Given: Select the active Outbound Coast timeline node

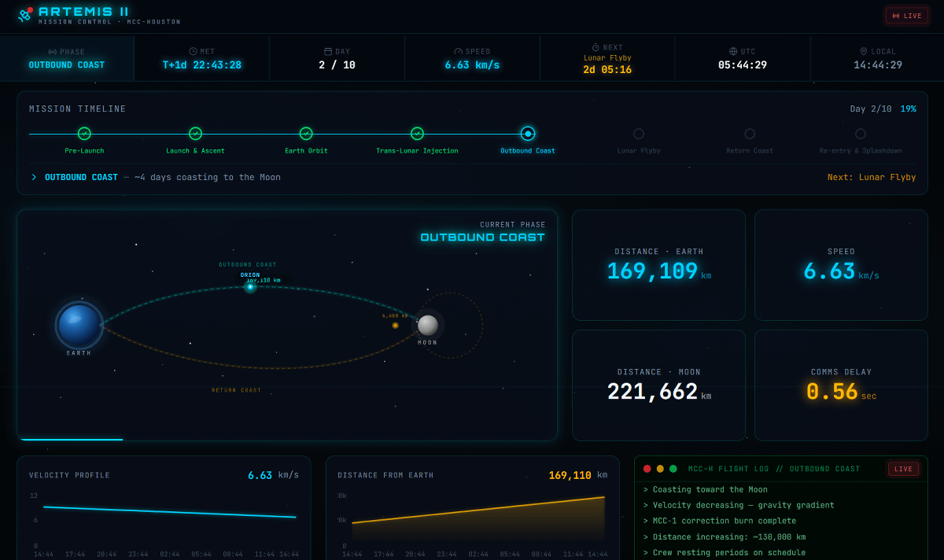Looking at the screenshot, I should click(528, 134).
